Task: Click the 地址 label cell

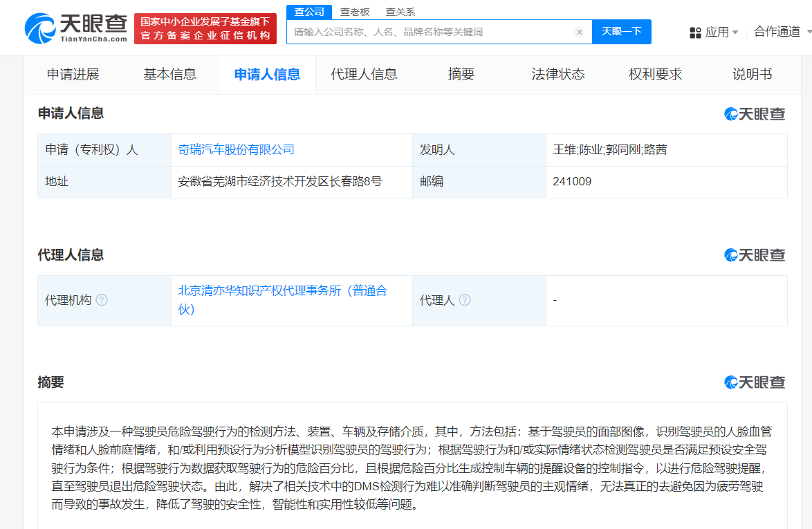Action: (104, 182)
